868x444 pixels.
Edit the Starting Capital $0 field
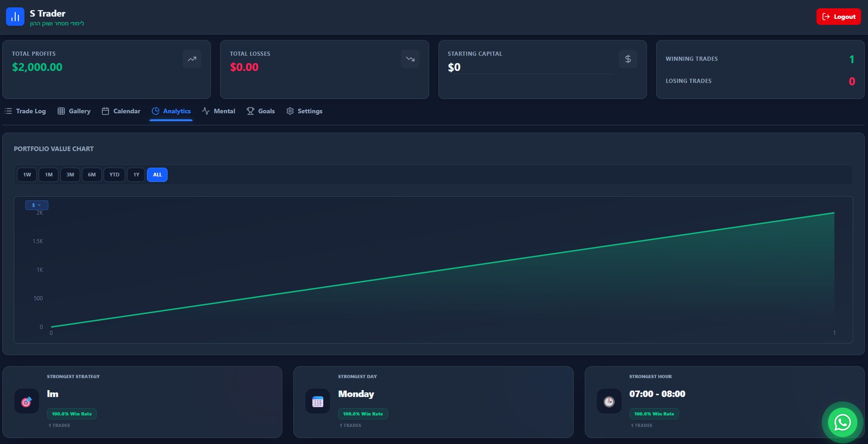(530, 67)
